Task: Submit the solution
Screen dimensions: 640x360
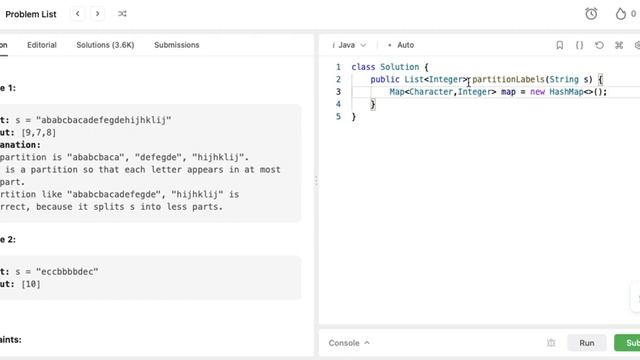Action: pyautogui.click(x=627, y=343)
